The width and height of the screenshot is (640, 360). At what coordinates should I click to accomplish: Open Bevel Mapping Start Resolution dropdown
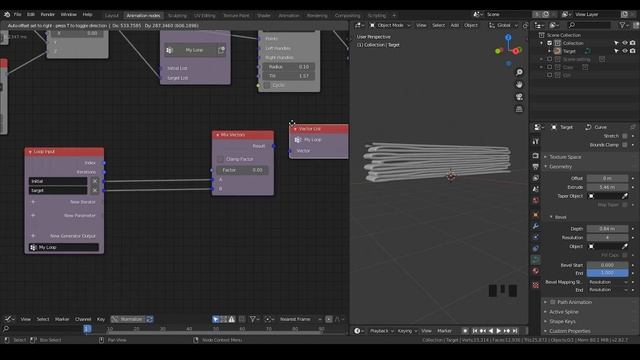coord(607,282)
